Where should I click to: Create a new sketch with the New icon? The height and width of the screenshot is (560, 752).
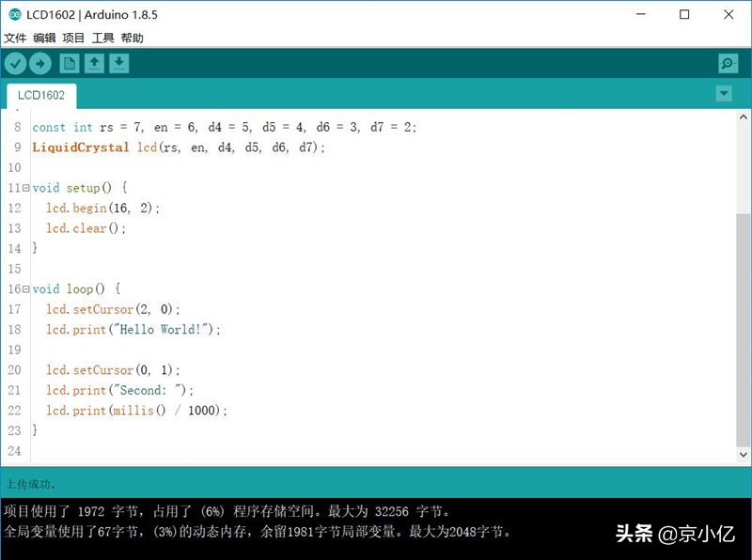[x=69, y=63]
